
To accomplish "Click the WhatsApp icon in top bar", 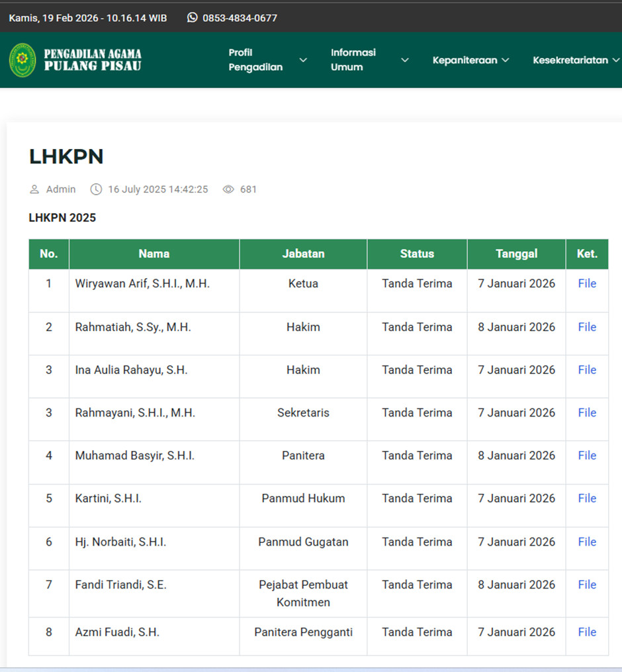I will coord(193,18).
